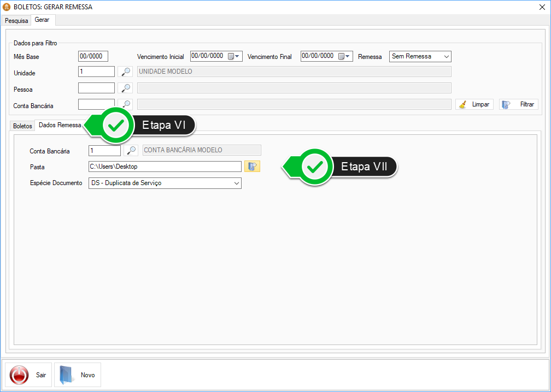Image resolution: width=551 pixels, height=392 pixels.
Task: Click the CONTA BANCÁRIA MODELO description field
Action: coord(202,150)
